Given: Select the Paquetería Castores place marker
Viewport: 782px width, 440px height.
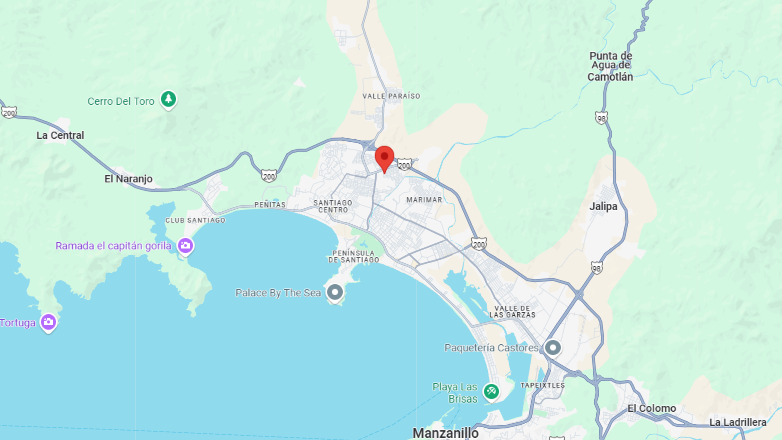Looking at the screenshot, I should pyautogui.click(x=552, y=348).
